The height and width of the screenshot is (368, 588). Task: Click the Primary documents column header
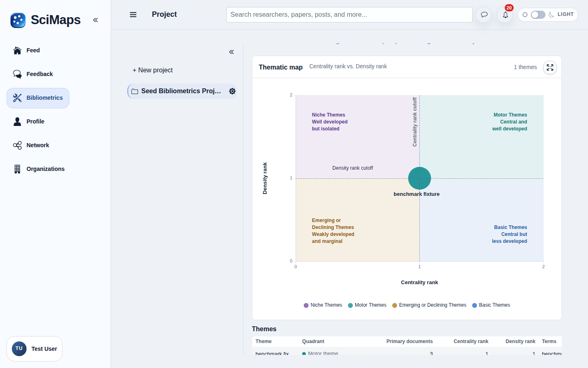pyautogui.click(x=410, y=341)
